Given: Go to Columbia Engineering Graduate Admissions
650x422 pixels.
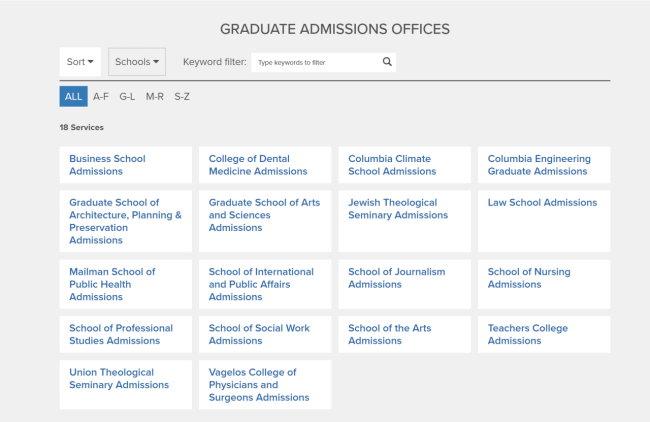Looking at the screenshot, I should pyautogui.click(x=539, y=165).
